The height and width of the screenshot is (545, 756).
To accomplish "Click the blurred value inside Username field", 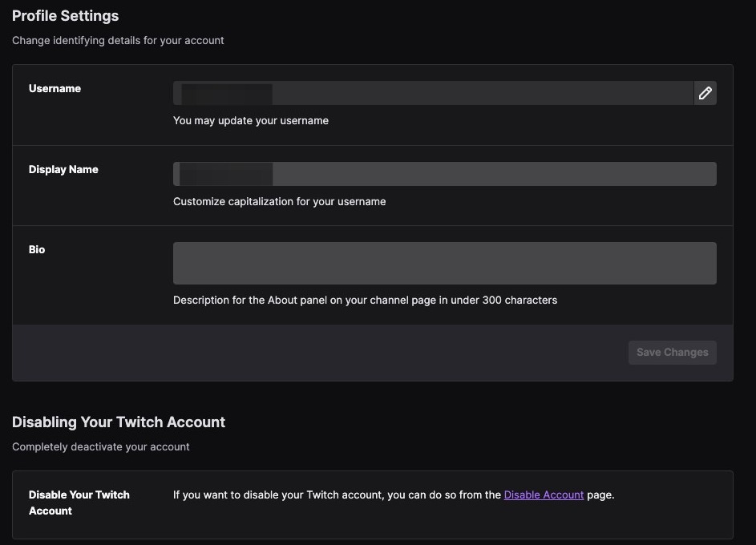I will coord(226,94).
